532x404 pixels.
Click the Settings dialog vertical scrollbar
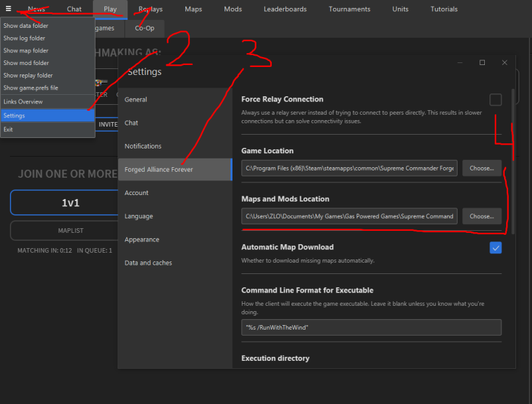point(513,161)
